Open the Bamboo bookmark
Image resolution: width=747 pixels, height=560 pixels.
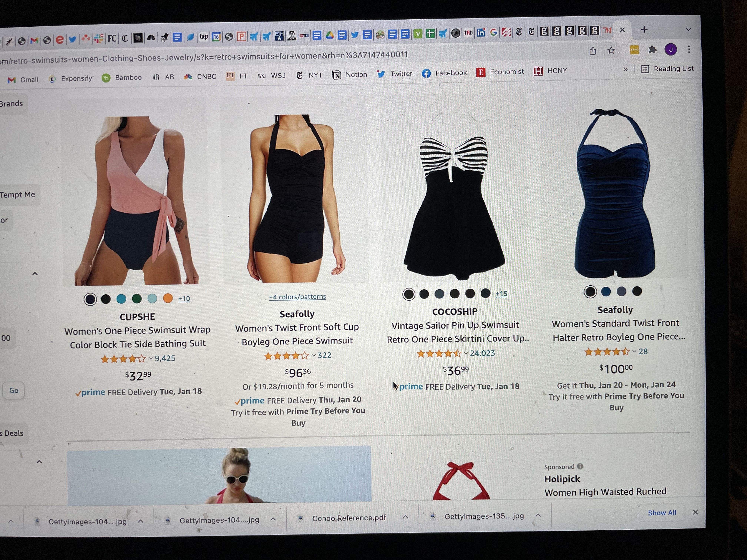pos(122,78)
